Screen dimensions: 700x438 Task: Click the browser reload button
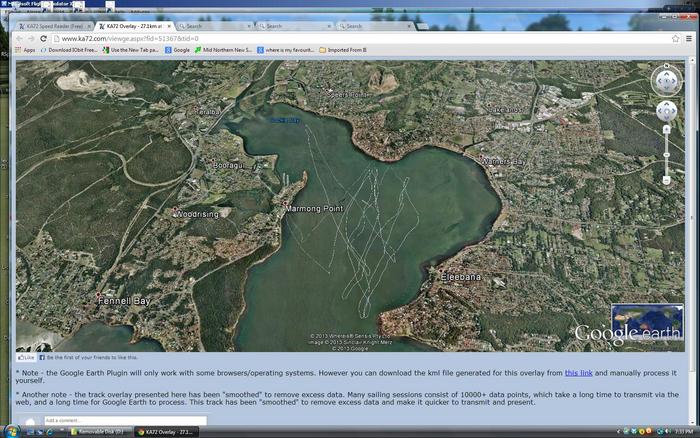pyautogui.click(x=44, y=38)
